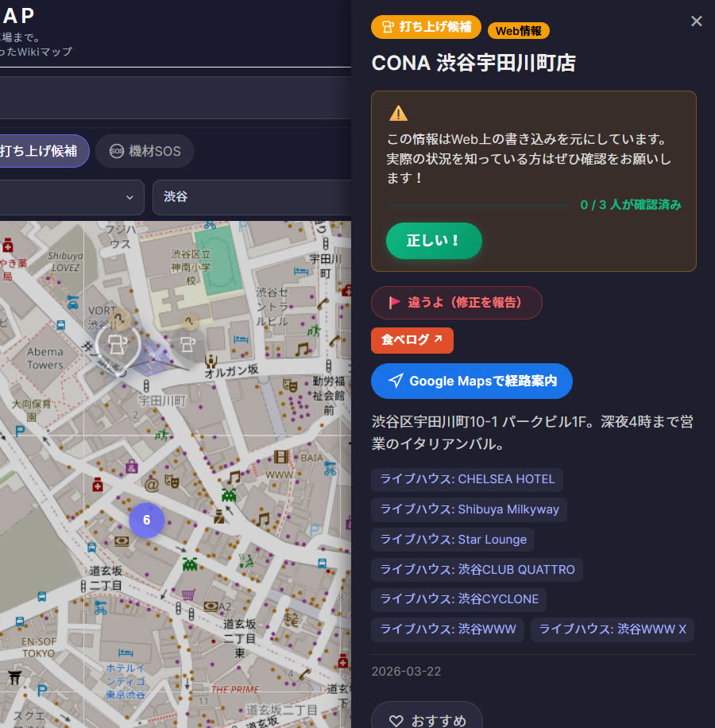The image size is (715, 728).
Task: Click the hotel bed icon near ホテルインディゴ
Action: pos(126,652)
